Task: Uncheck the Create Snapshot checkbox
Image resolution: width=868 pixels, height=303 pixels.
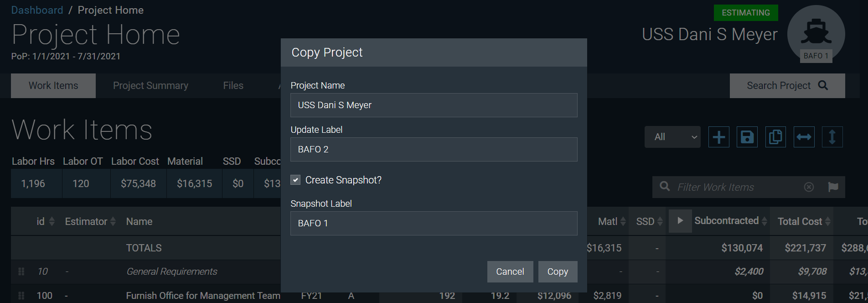Action: (x=295, y=180)
